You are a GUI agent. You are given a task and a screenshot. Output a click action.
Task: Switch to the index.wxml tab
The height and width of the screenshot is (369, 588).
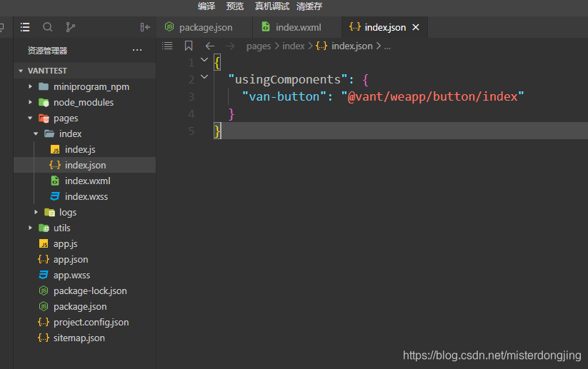(297, 27)
